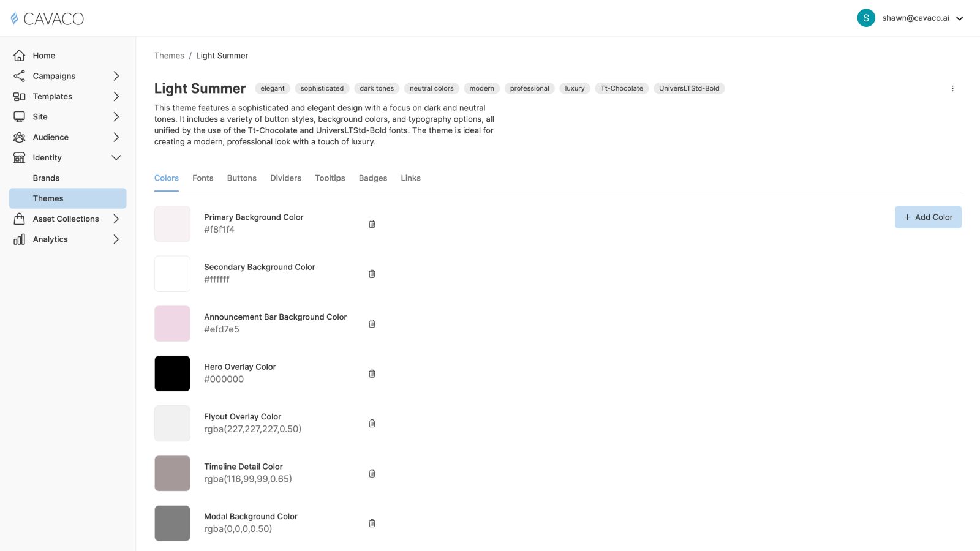Viewport: 980px width, 551px height.
Task: Click the Templates sidebar icon
Action: pos(19,96)
